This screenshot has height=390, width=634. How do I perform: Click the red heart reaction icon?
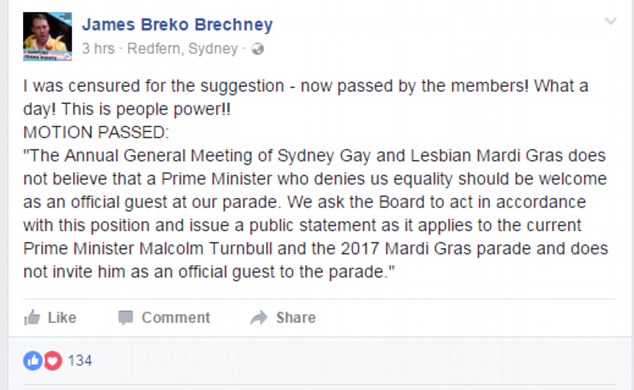[x=53, y=360]
